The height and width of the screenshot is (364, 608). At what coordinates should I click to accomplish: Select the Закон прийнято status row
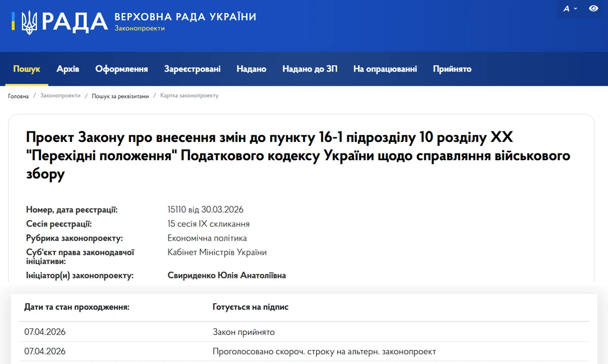point(244,332)
